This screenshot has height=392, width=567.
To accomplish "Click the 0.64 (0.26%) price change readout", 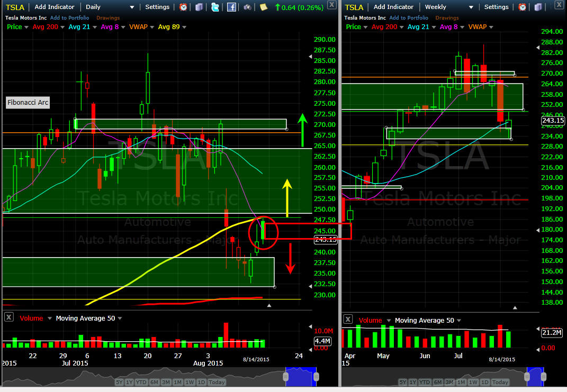I will (x=299, y=7).
